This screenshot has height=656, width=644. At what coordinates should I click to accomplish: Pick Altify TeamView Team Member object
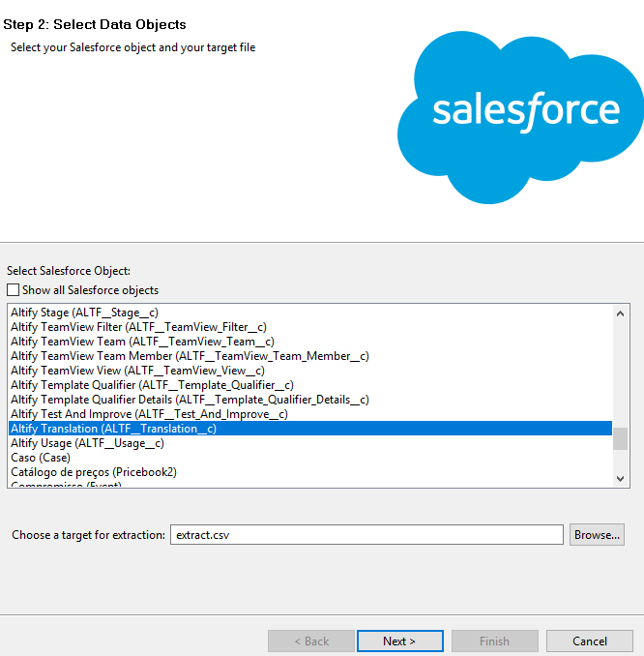tap(310, 356)
